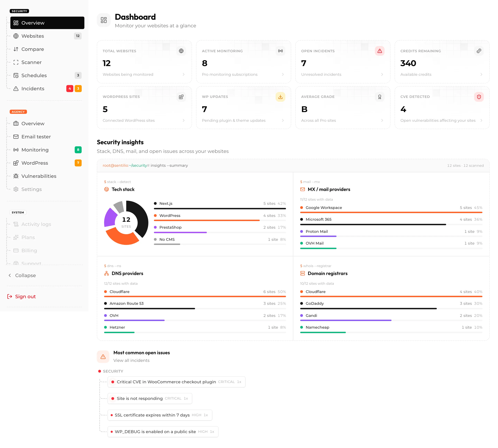Click the red warning icon in Open Incidents card

pyautogui.click(x=379, y=51)
